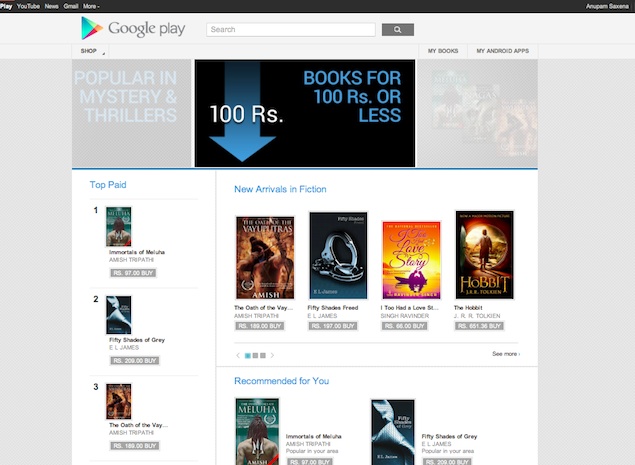Screen dimensions: 635x465
Task: Click J. R. R. TOLKIEN author link
Action: 477,316
